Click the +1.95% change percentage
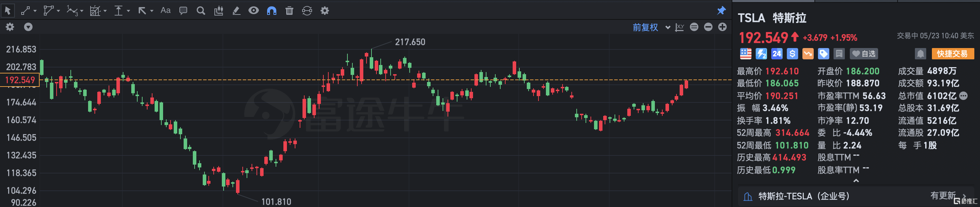Image resolution: width=980 pixels, height=207 pixels. tap(843, 37)
